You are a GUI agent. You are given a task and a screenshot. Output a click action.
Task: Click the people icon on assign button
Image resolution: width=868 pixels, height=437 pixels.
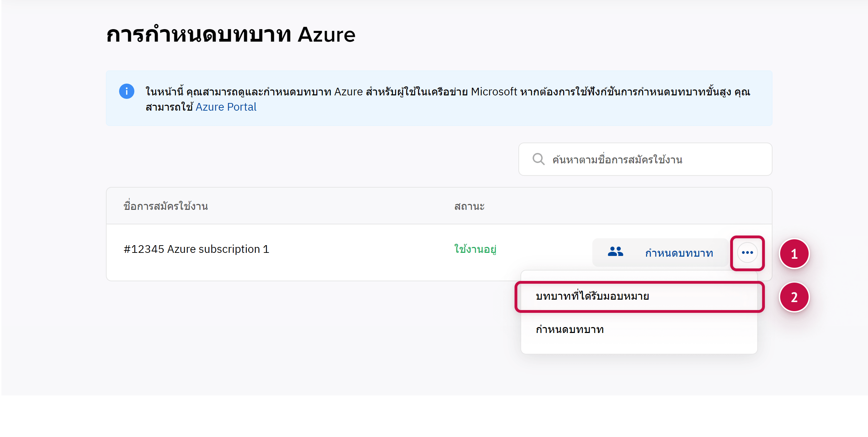[615, 252]
